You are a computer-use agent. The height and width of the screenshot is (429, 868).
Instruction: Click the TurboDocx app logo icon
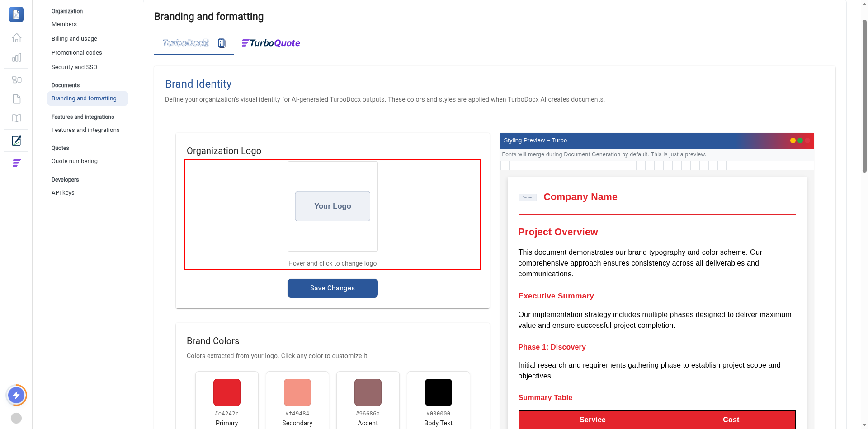pos(16,14)
